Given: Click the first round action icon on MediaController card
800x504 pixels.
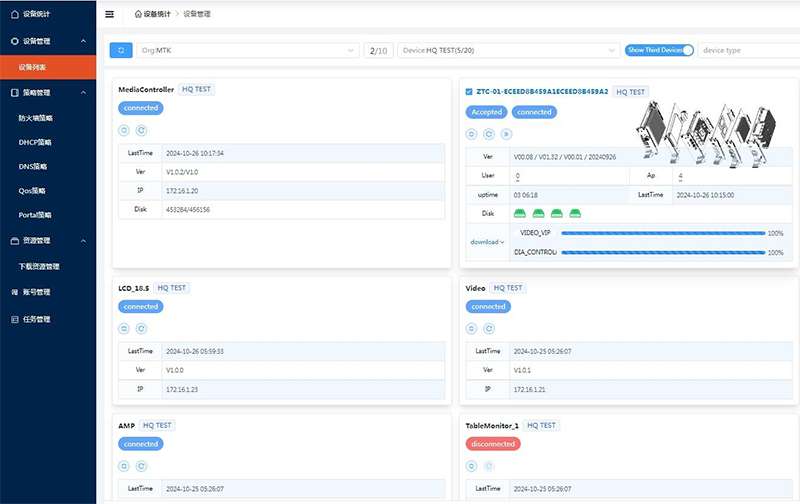Looking at the screenshot, I should (x=124, y=131).
